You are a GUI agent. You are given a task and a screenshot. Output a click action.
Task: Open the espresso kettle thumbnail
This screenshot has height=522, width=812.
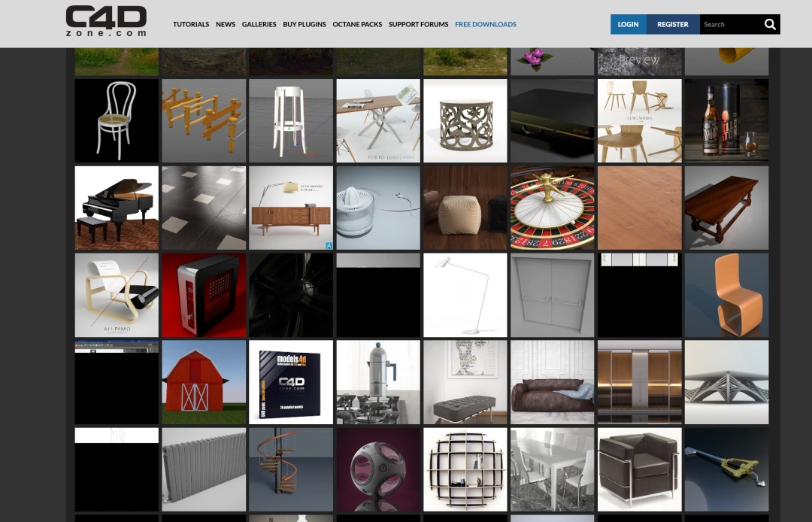coord(378,382)
